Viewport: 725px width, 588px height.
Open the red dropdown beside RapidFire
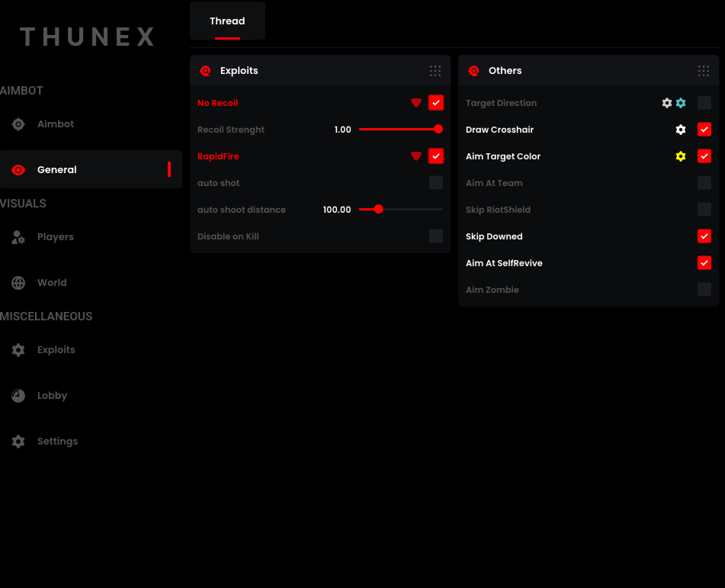click(415, 156)
